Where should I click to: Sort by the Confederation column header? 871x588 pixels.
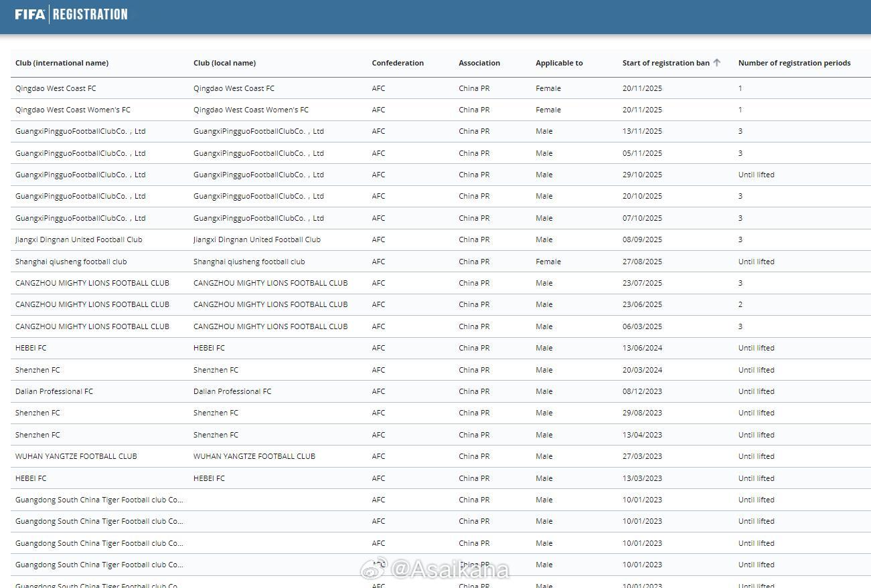(398, 63)
